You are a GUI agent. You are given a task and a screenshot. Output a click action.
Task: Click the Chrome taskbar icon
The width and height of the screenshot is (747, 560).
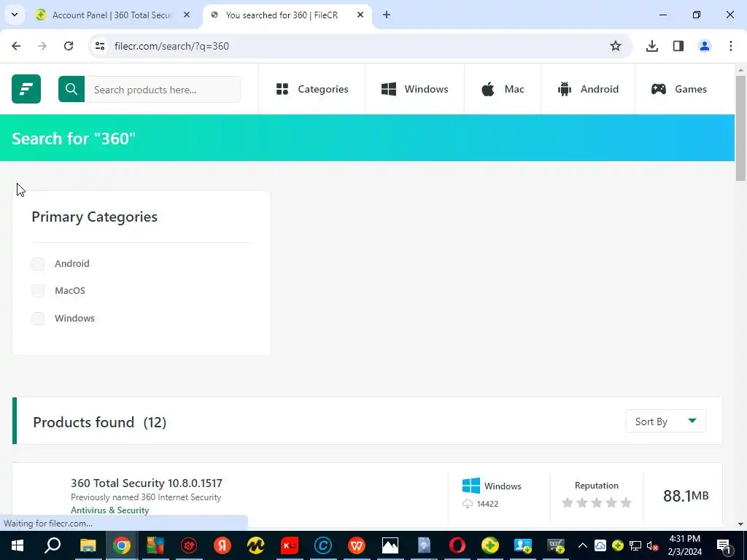click(122, 545)
